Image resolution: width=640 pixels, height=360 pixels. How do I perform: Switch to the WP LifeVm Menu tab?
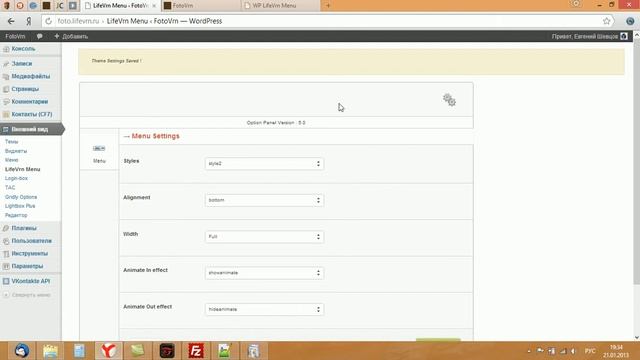[281, 6]
